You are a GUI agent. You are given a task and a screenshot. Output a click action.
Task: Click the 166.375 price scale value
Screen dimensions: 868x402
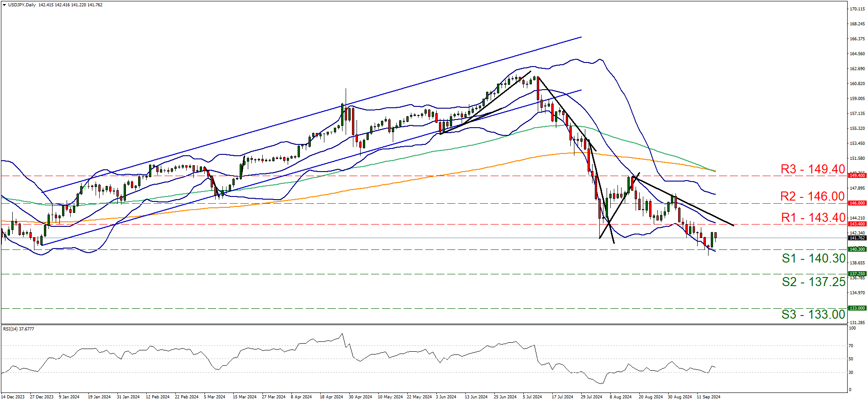858,39
